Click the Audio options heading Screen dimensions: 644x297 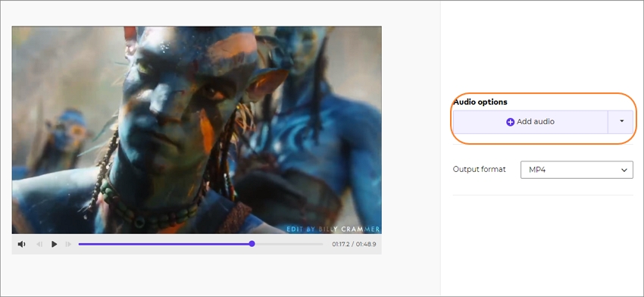[x=480, y=102]
